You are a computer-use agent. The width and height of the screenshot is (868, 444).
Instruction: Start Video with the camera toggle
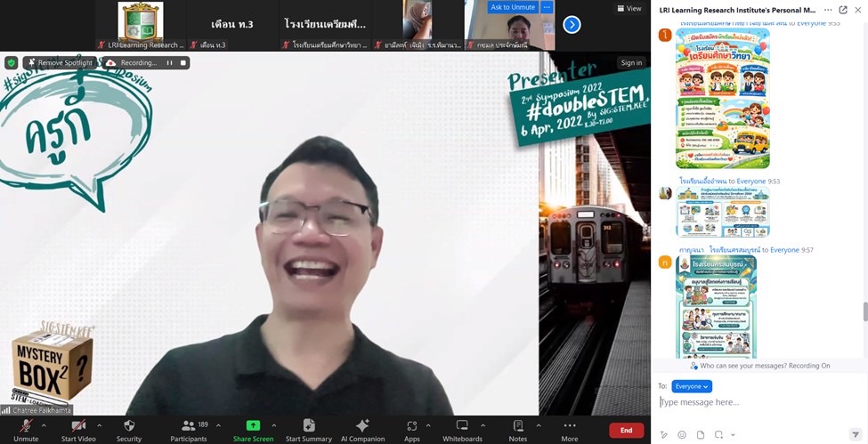78,426
